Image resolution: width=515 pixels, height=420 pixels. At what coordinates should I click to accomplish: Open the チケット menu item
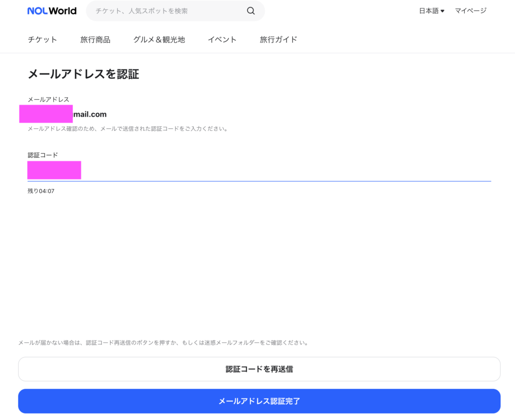[x=42, y=40]
